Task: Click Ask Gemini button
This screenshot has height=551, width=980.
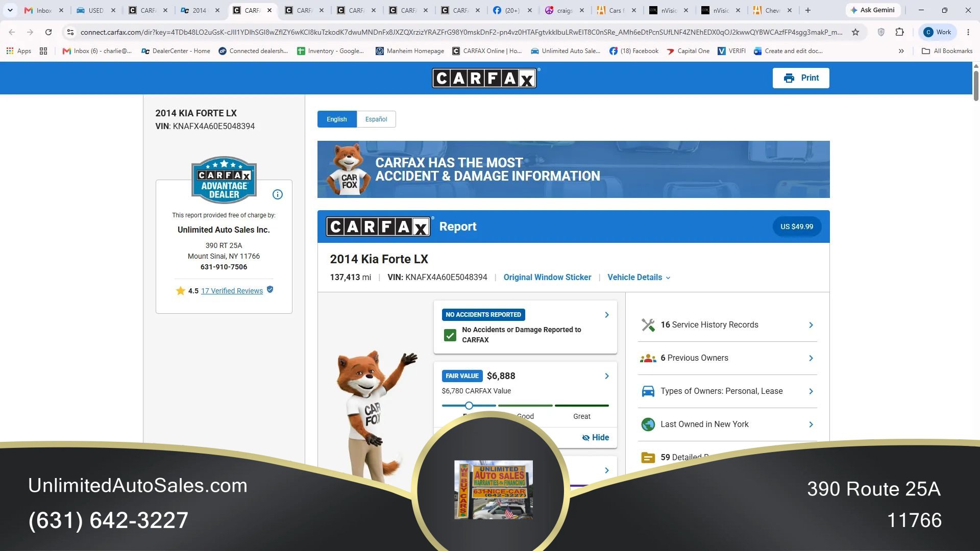Action: click(x=872, y=10)
